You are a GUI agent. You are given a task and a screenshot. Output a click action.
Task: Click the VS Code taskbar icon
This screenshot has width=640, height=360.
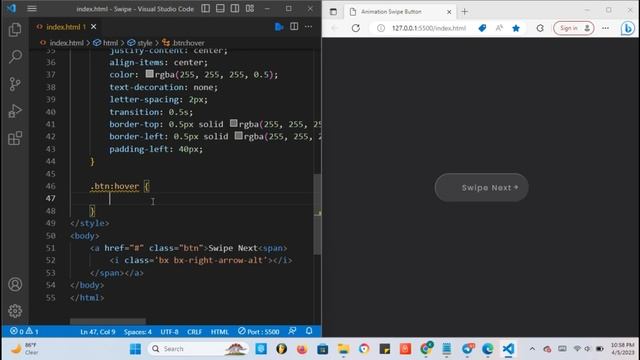click(x=508, y=349)
